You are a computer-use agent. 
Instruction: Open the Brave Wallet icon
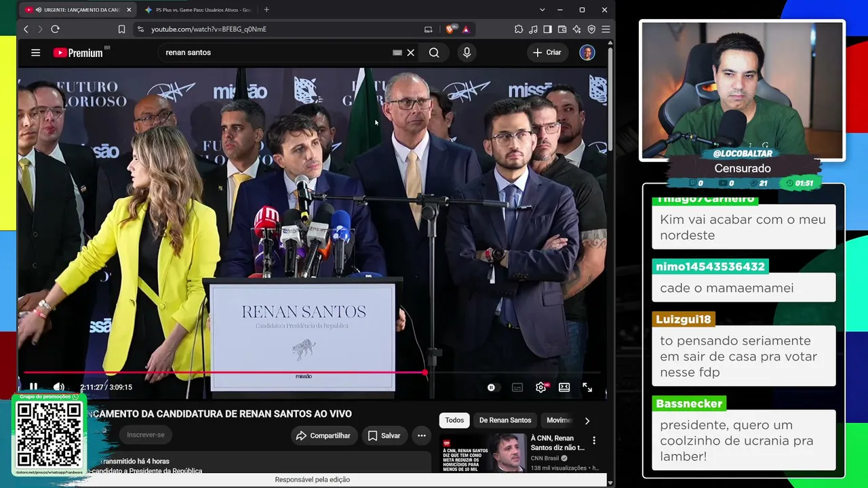(562, 29)
